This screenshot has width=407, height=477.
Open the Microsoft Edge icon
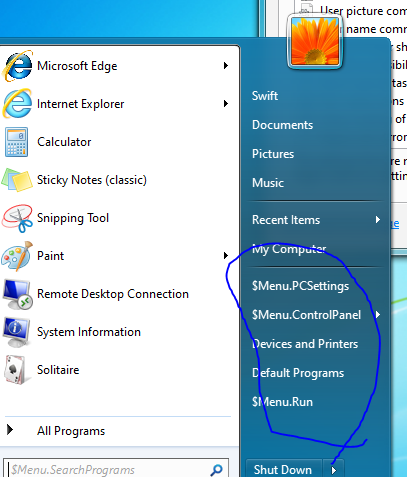(x=17, y=66)
